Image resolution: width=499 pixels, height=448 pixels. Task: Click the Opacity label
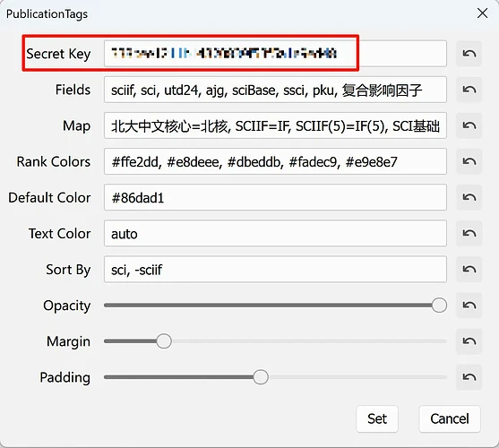(67, 306)
